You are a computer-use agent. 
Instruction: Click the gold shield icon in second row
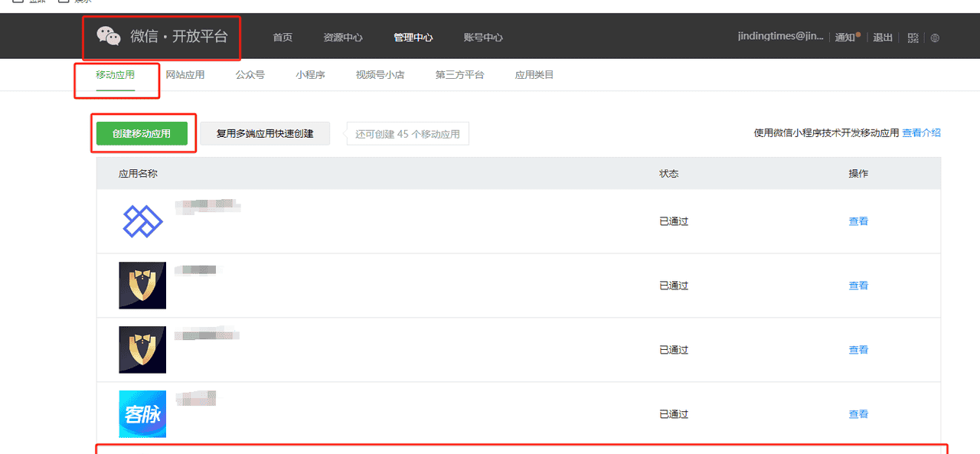[x=142, y=285]
